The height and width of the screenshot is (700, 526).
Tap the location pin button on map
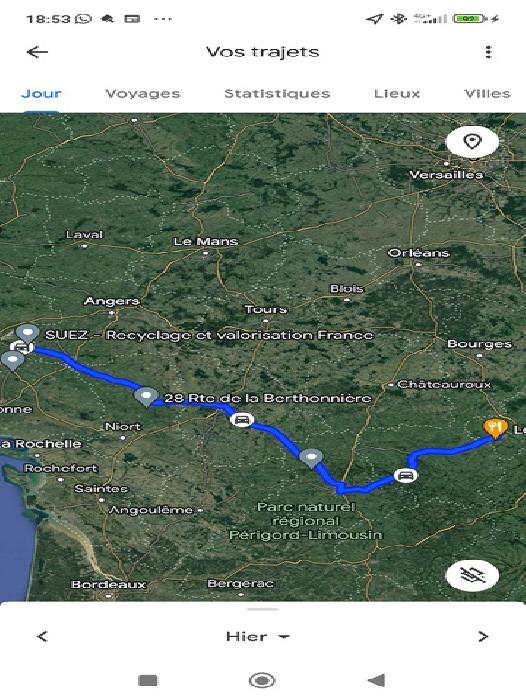pos(472,142)
